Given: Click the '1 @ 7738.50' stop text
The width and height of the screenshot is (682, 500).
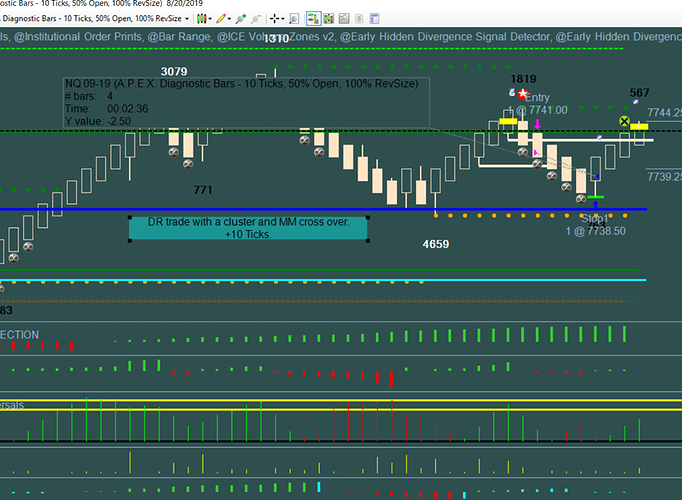Looking at the screenshot, I should (x=595, y=231).
